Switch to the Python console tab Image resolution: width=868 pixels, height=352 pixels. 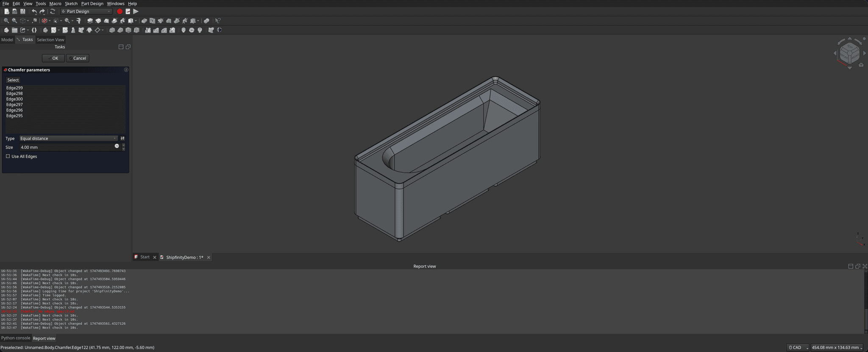[16, 338]
